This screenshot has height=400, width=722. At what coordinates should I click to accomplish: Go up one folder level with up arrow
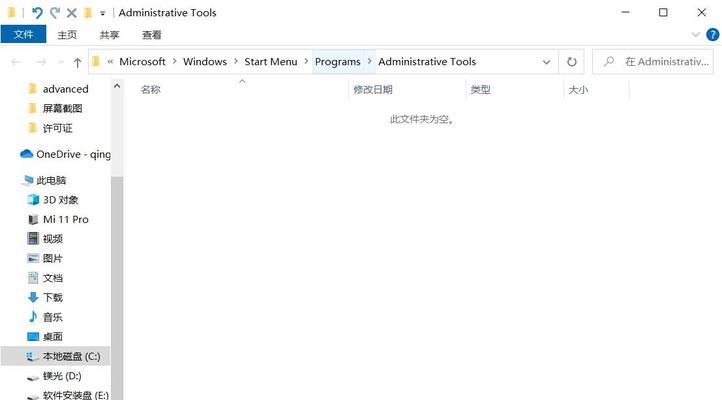(77, 62)
